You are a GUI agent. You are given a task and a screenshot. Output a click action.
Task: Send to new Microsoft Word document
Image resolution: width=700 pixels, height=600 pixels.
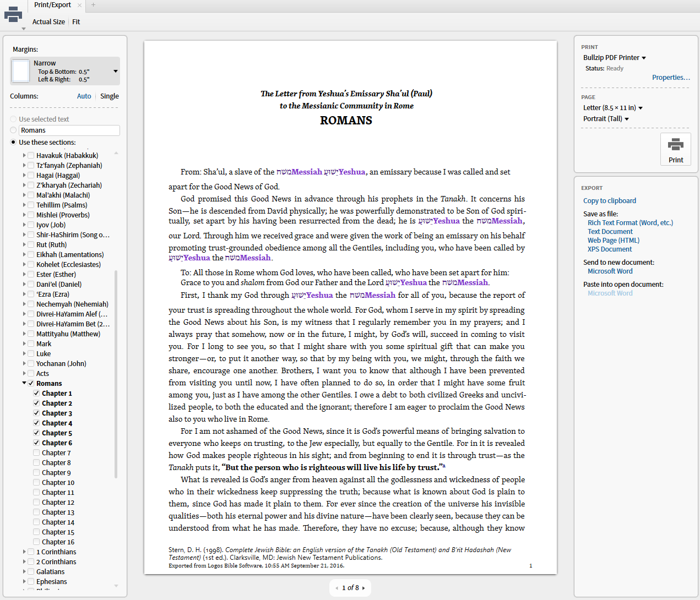(x=610, y=271)
